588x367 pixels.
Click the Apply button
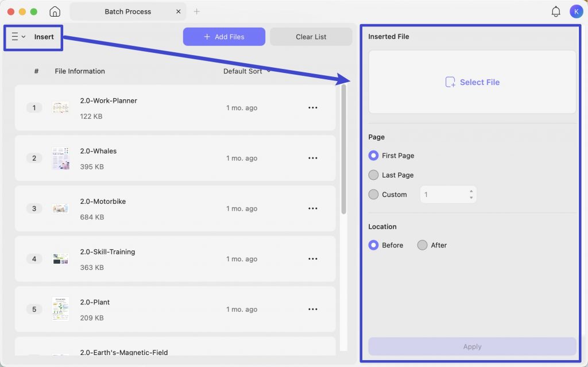pyautogui.click(x=472, y=346)
